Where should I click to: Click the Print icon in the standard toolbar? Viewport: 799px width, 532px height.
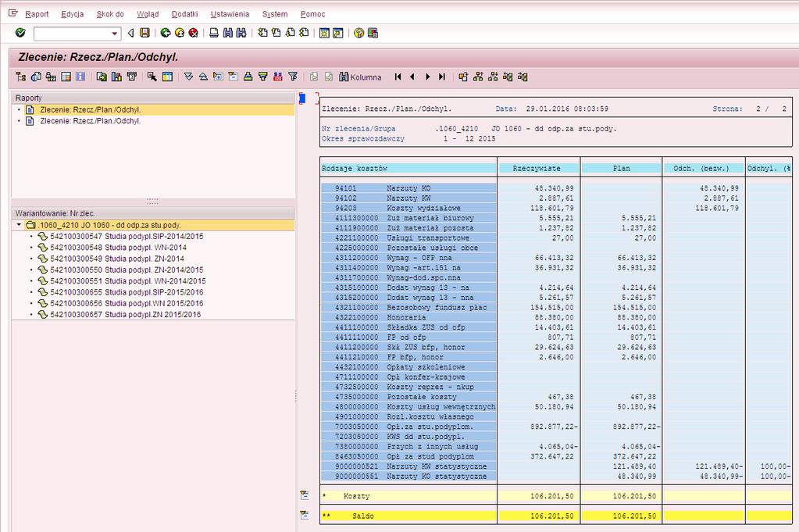pyautogui.click(x=214, y=33)
